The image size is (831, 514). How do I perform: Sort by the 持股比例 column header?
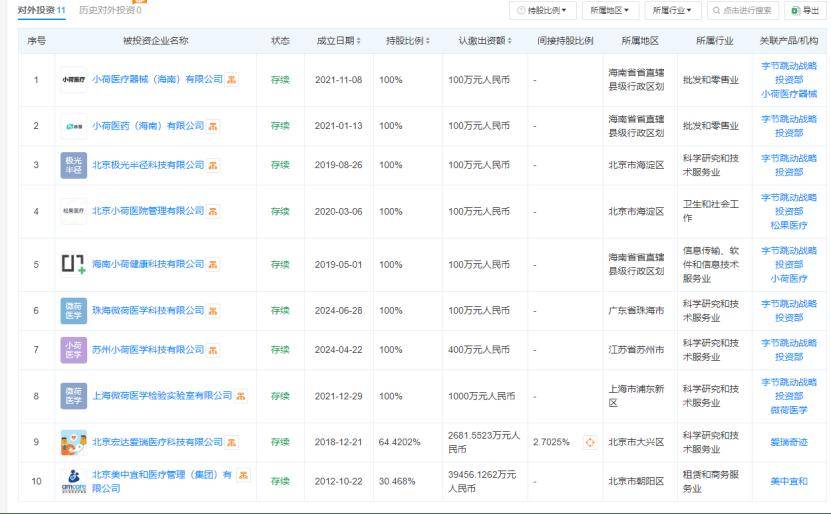(x=408, y=41)
